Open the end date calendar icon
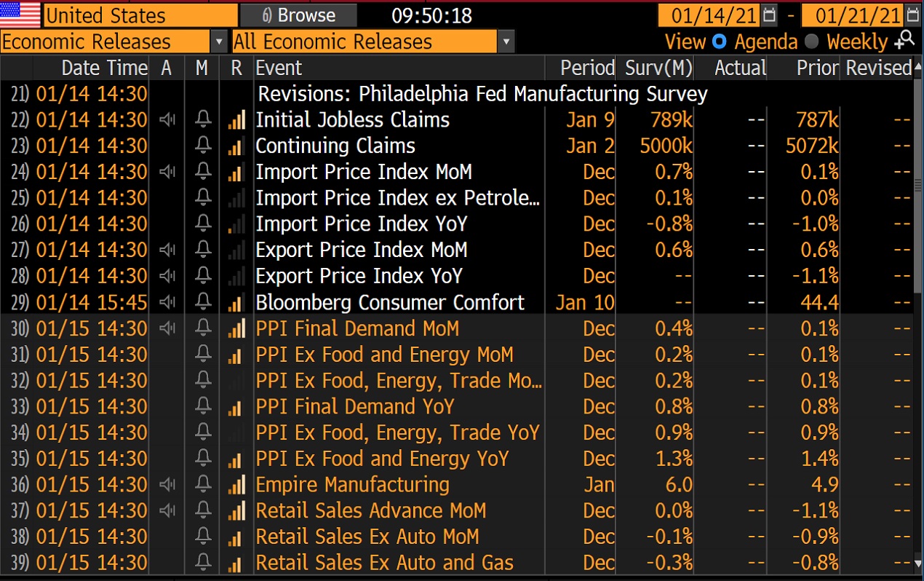Image resolution: width=924 pixels, height=581 pixels. [914, 15]
